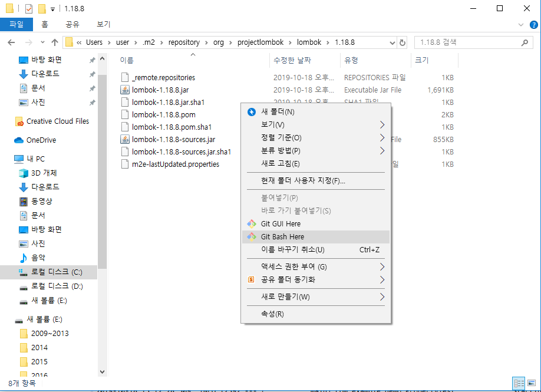
Task: Open the recent locations dropdown arrow
Action: pyautogui.click(x=42, y=42)
